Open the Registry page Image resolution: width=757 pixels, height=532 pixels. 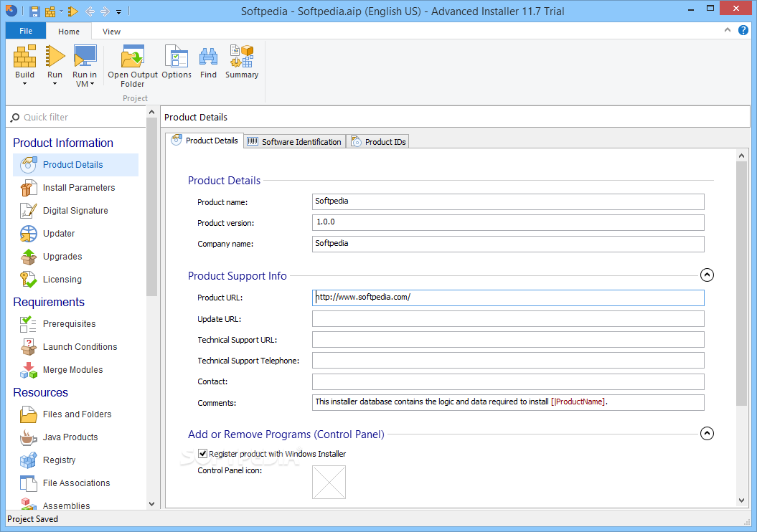click(76, 460)
